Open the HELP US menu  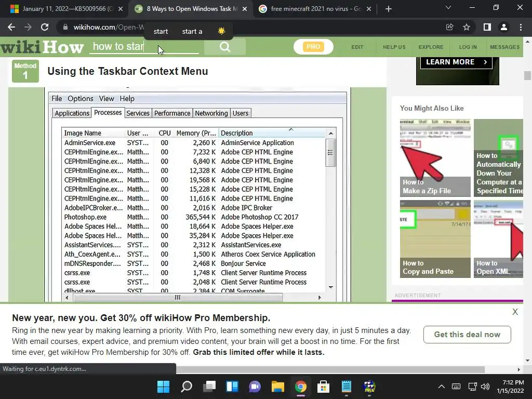click(394, 47)
